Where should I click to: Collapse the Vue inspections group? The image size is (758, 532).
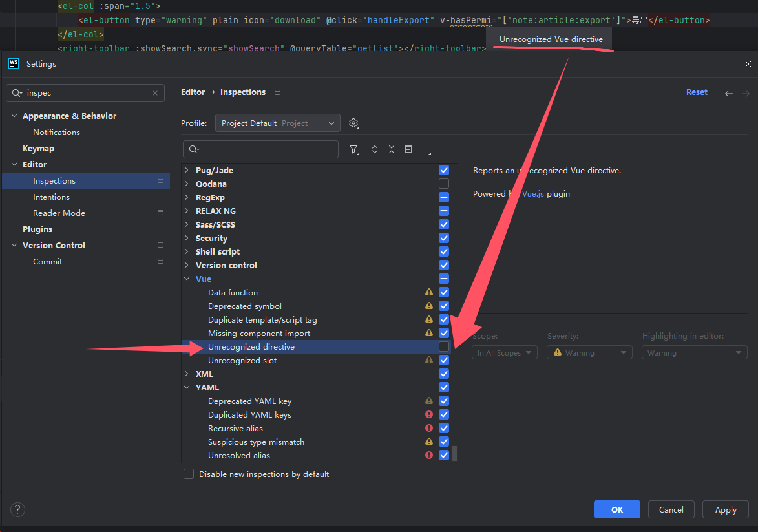[187, 279]
